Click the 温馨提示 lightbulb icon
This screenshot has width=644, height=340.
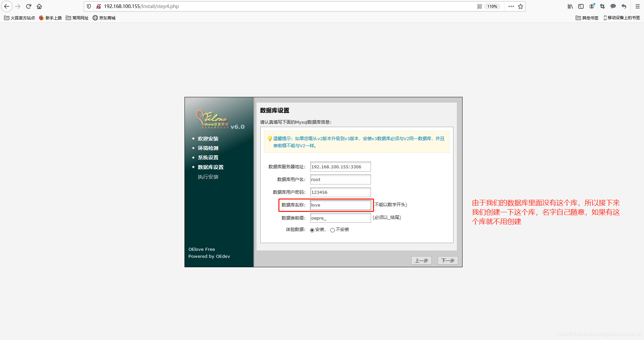pyautogui.click(x=270, y=138)
